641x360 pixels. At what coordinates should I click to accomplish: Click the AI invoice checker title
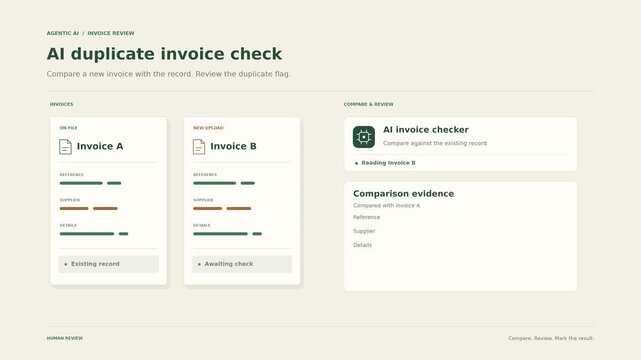pyautogui.click(x=426, y=130)
